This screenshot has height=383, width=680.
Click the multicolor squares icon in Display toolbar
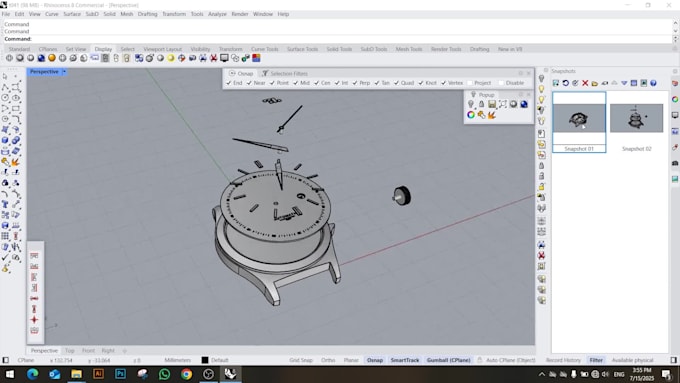(256, 58)
